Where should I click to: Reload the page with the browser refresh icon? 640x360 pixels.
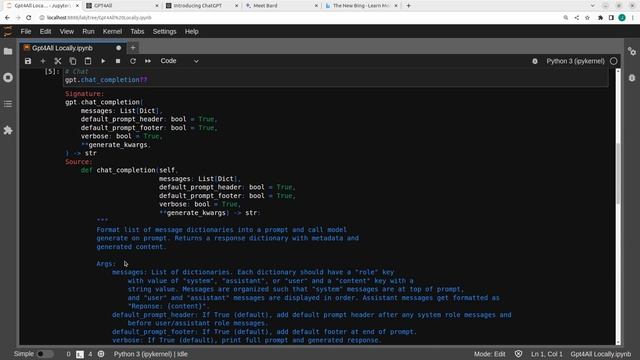29,18
